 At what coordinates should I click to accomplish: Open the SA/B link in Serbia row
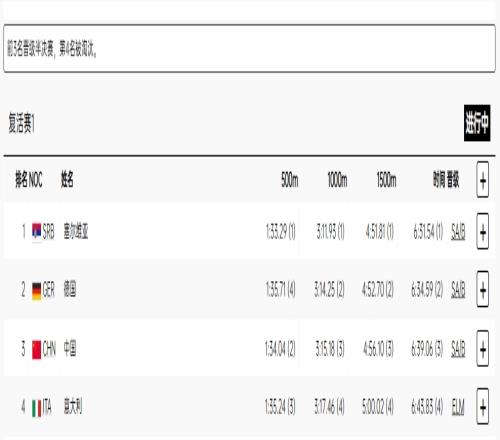pyautogui.click(x=458, y=232)
